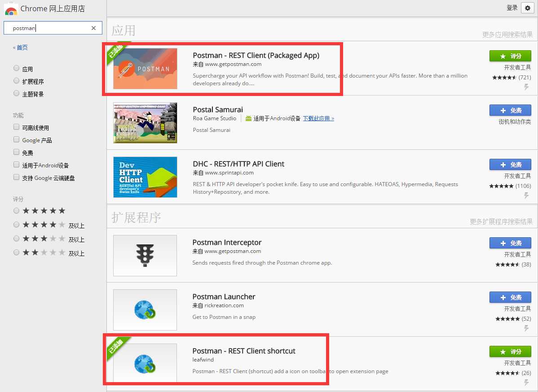Image resolution: width=538 pixels, height=392 pixels.
Task: Click lightning icon for REST Client shortcut
Action: (x=526, y=383)
